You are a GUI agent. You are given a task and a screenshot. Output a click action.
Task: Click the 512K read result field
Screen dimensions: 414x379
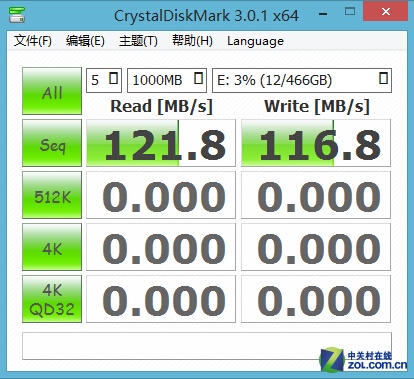(161, 195)
